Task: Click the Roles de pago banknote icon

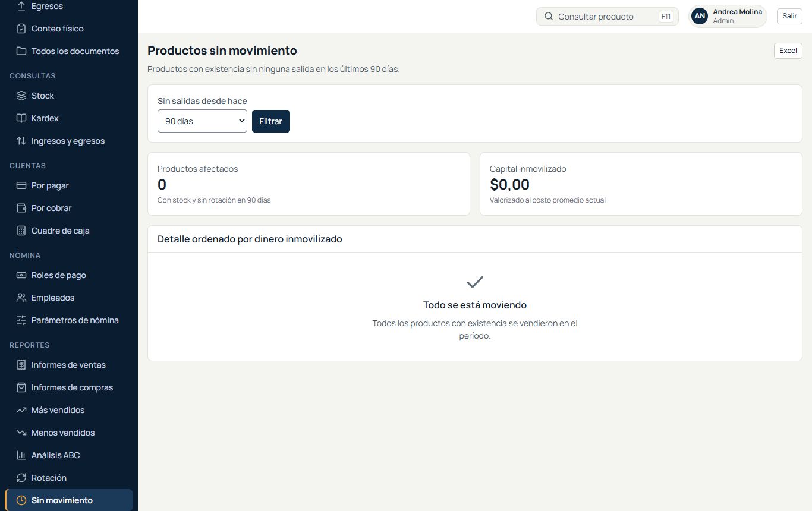Action: 21,275
